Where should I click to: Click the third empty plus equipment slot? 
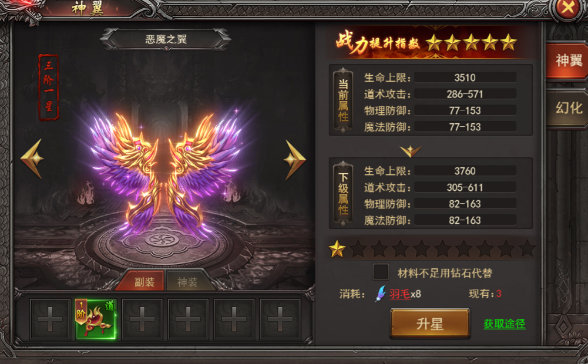coord(188,319)
